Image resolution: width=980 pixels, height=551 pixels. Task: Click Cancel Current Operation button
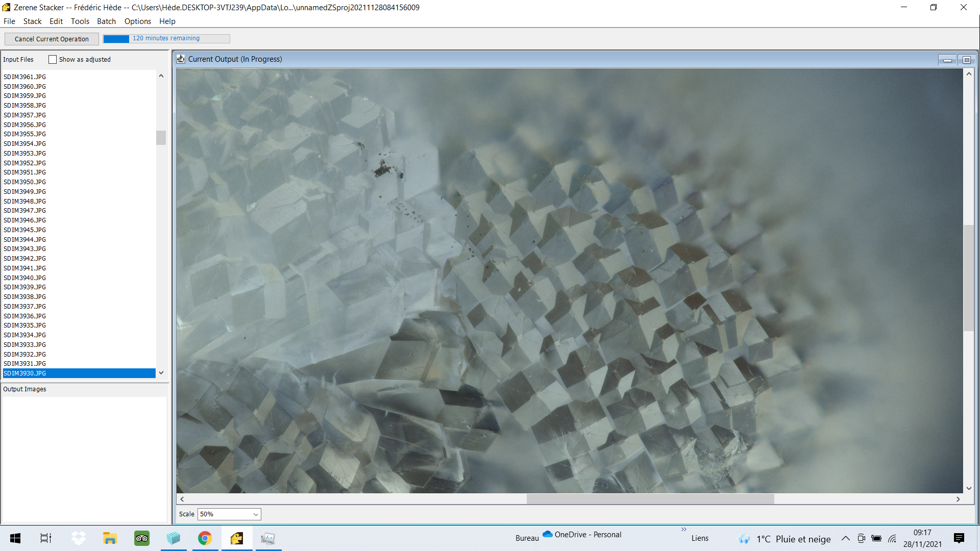coord(52,39)
